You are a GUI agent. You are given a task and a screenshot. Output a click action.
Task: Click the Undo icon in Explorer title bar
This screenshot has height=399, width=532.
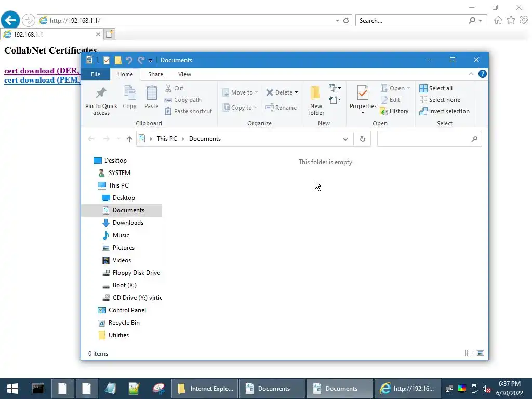coord(129,60)
